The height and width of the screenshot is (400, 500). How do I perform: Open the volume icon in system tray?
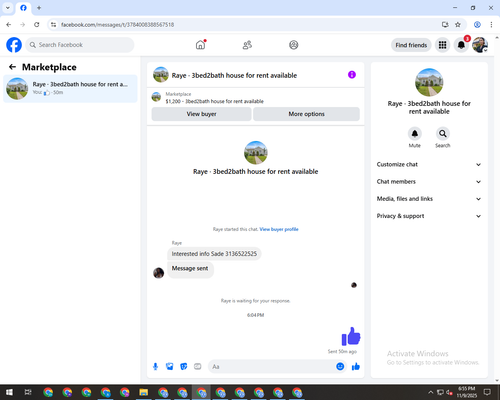point(449,392)
